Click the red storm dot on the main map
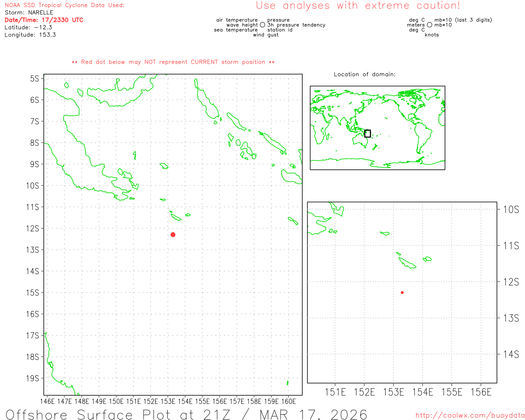The height and width of the screenshot is (420, 525). [x=173, y=235]
